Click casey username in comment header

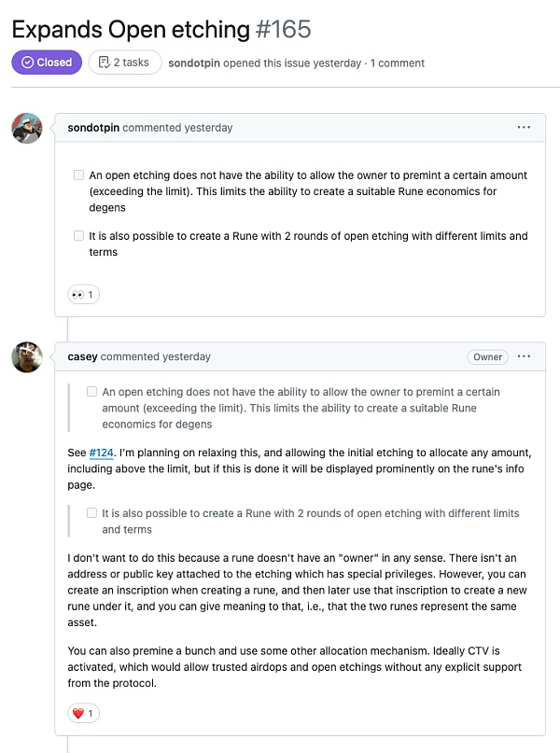82,356
